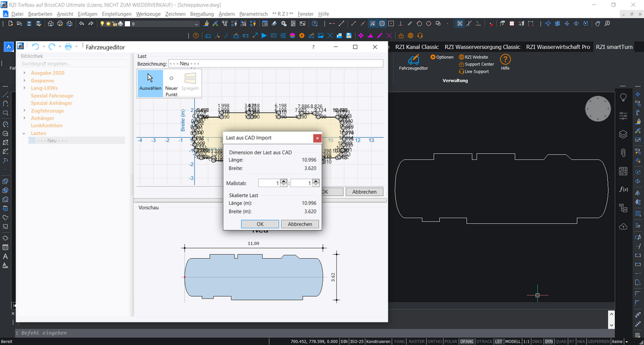644x345 pixels.
Task: Open the layers stack icon in right panel
Action: click(623, 135)
